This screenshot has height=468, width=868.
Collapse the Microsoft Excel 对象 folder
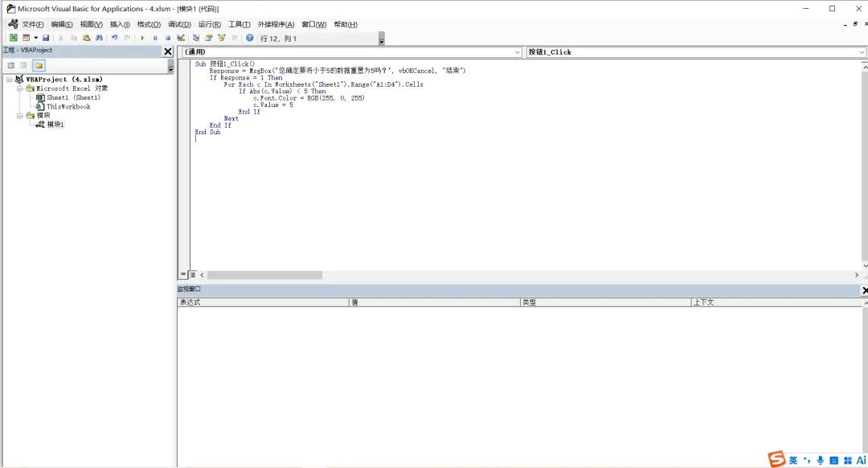click(x=20, y=88)
